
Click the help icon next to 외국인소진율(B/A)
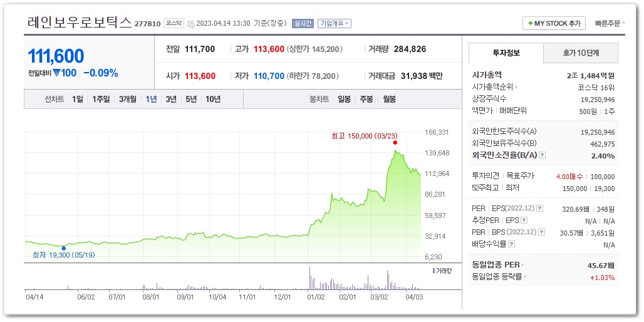click(543, 155)
